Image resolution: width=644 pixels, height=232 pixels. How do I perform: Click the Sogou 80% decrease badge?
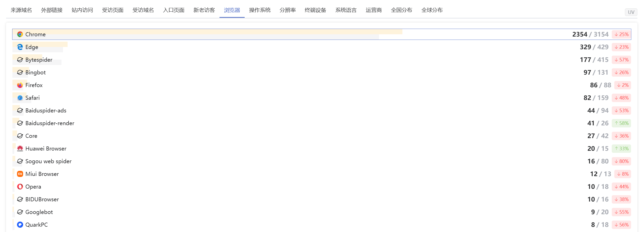621,161
